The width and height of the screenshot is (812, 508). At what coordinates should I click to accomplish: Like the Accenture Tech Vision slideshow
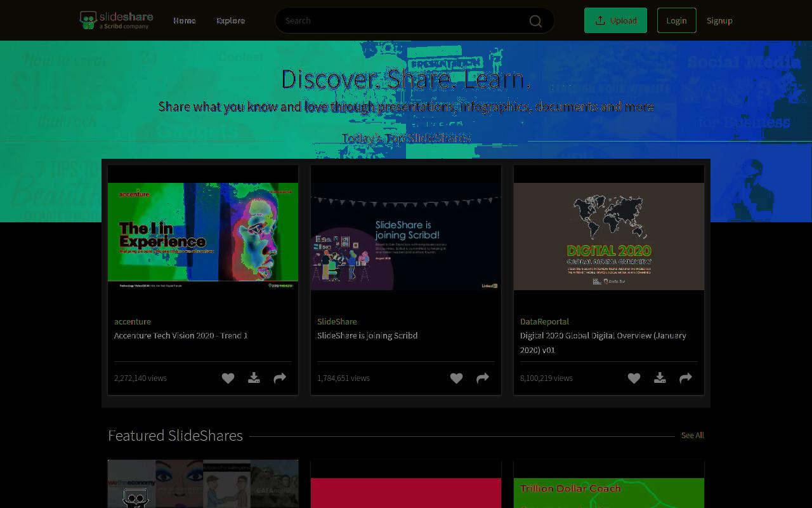tap(228, 378)
